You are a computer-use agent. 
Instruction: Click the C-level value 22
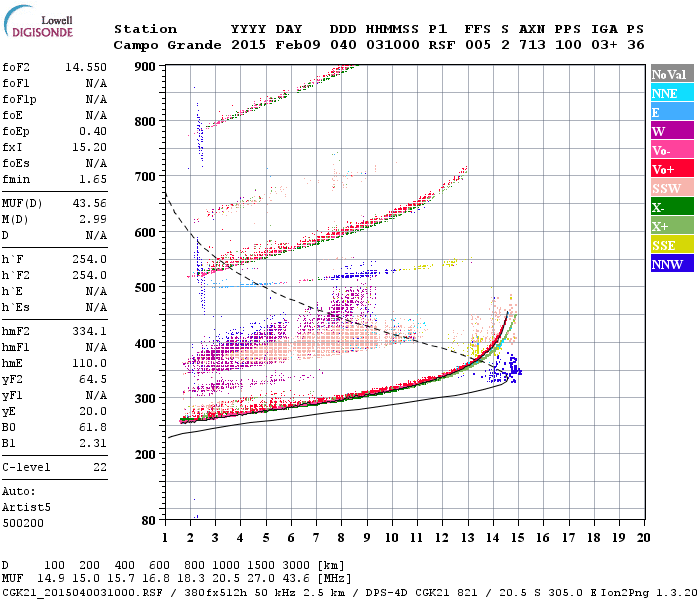100,467
